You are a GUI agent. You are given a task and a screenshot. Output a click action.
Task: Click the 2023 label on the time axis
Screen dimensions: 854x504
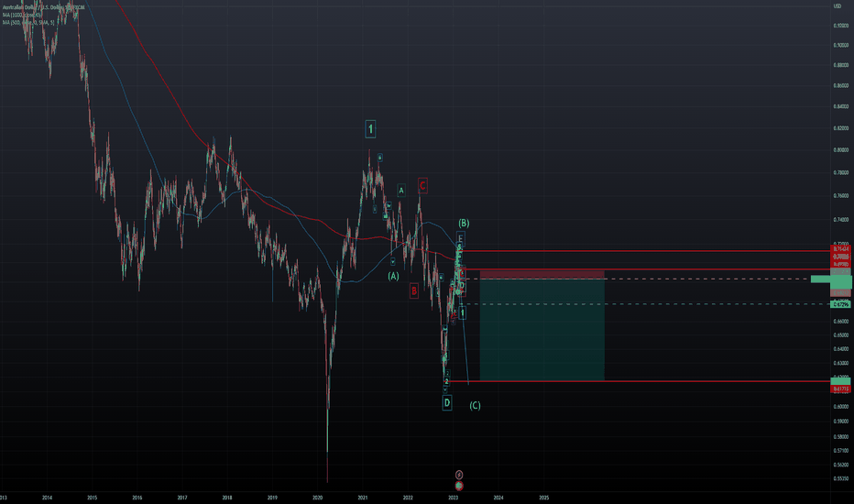[453, 498]
